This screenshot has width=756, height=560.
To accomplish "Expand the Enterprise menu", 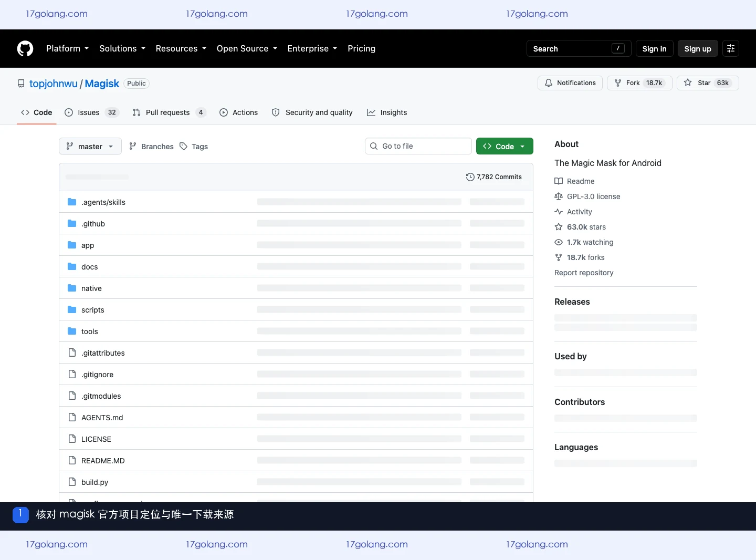I will point(312,48).
